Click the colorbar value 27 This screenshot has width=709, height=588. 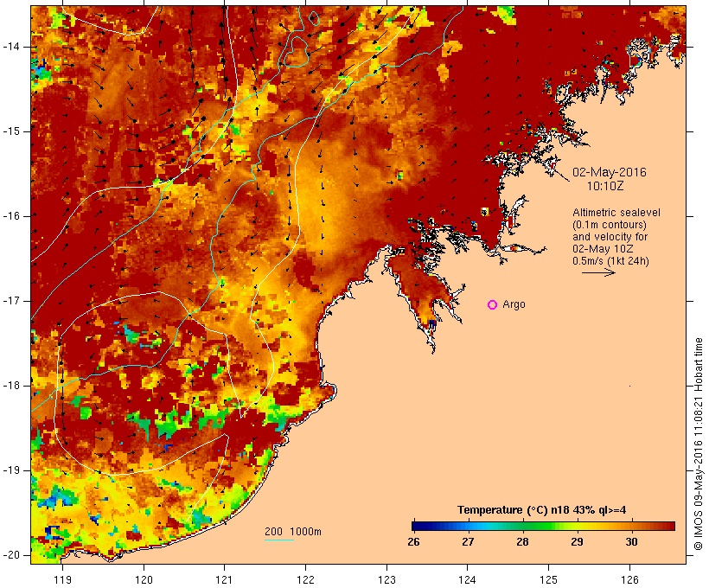[468, 541]
